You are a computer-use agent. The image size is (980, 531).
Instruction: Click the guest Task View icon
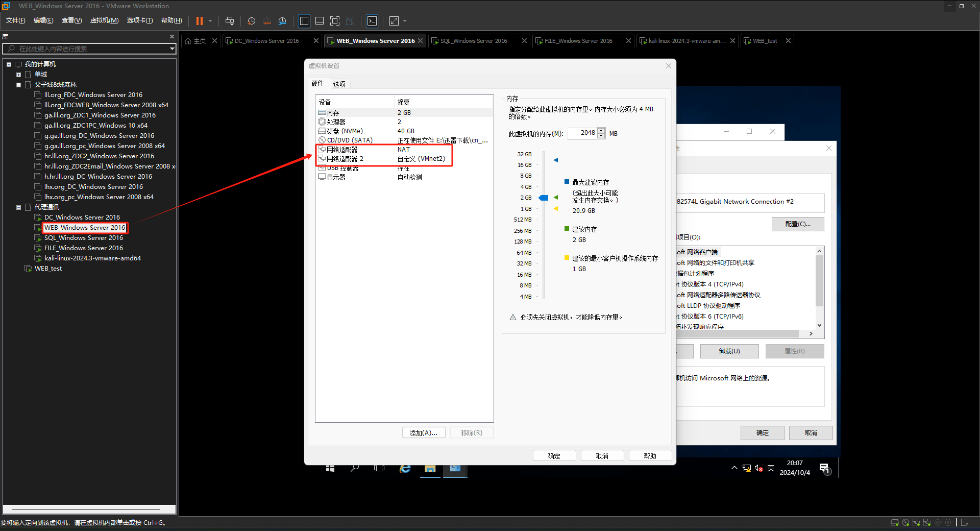(x=379, y=468)
